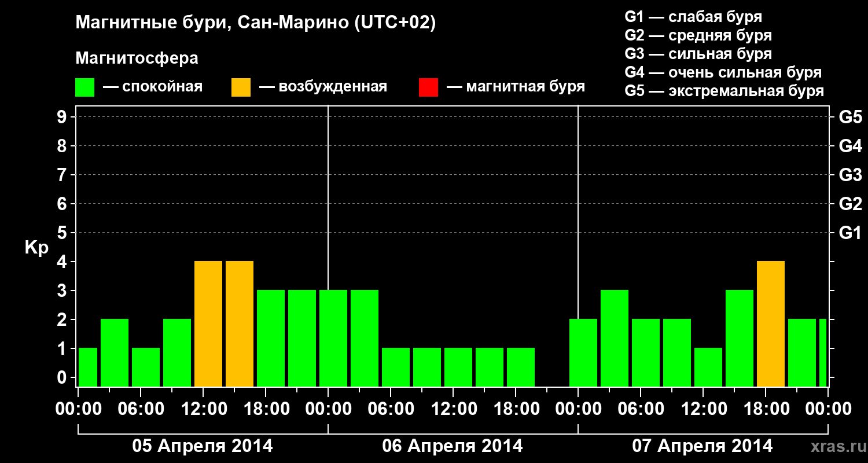868x463 pixels.
Task: Click the '07 Апреля 2014' date label
Action: 703,446
